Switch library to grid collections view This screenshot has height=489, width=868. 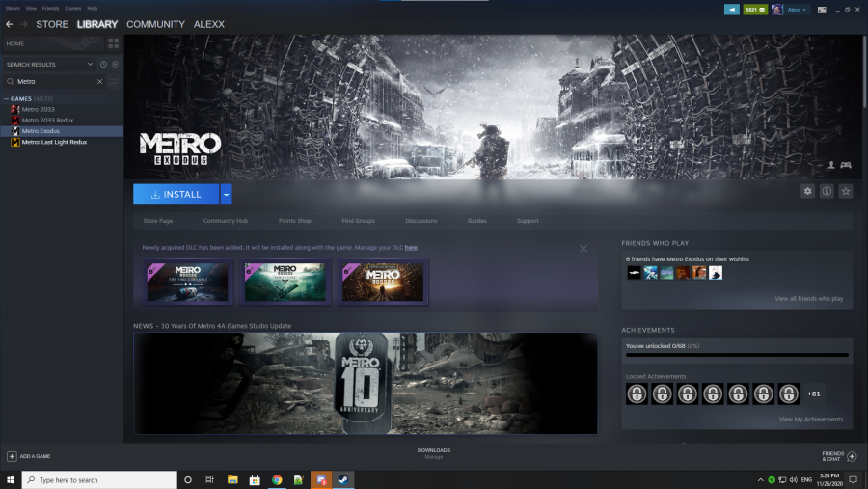point(113,43)
